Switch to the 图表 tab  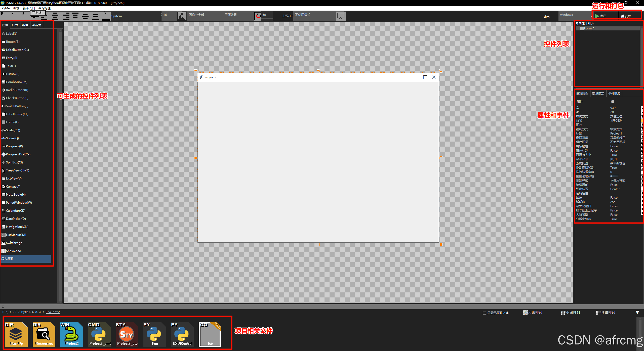pos(15,25)
